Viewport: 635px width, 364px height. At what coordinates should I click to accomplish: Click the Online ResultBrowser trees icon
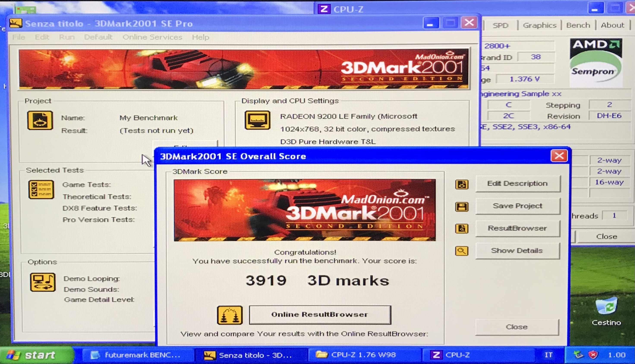pos(230,315)
